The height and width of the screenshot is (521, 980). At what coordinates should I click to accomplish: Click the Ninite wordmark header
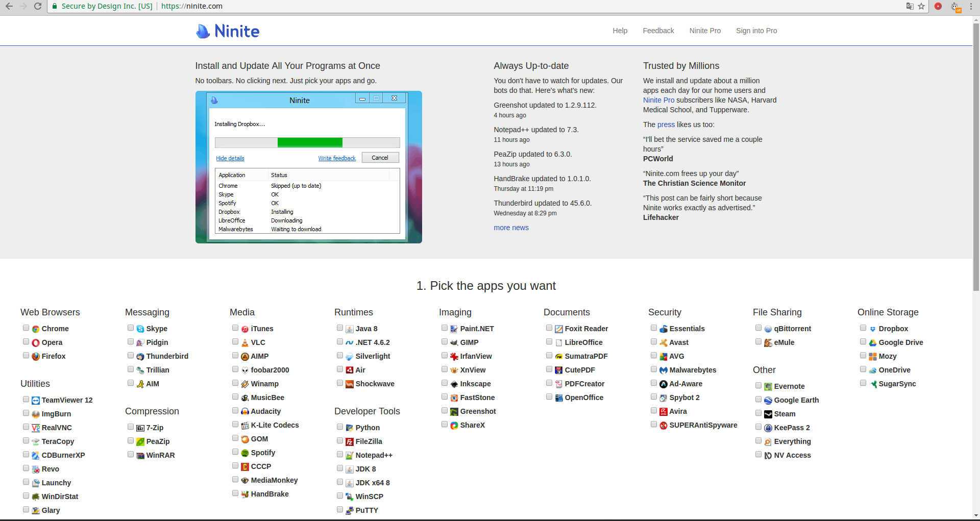point(237,31)
